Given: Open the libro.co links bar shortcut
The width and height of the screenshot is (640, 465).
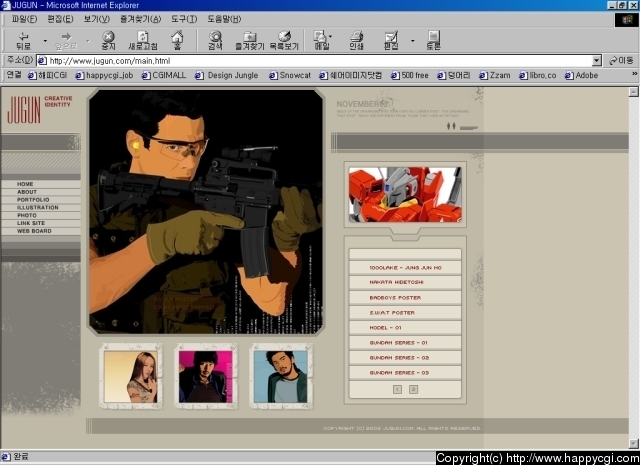Looking at the screenshot, I should 538,76.
